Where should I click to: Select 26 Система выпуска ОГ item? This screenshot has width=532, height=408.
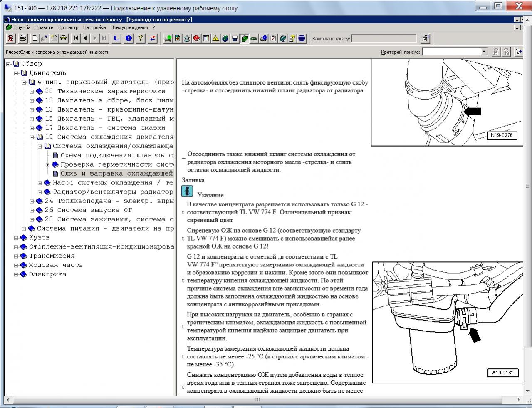(89, 210)
